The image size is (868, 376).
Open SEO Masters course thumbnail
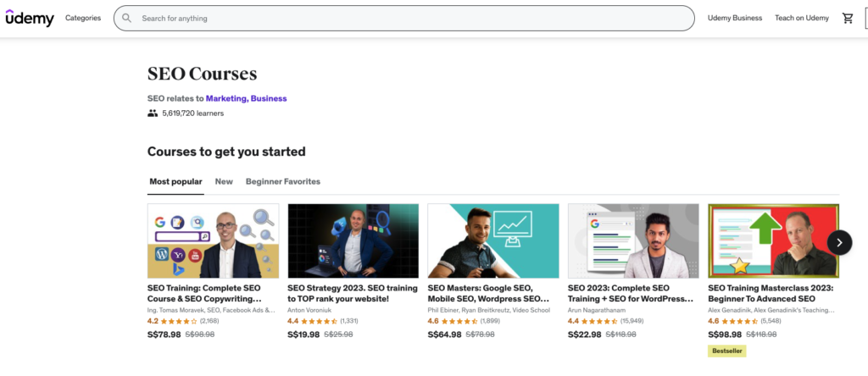click(493, 241)
